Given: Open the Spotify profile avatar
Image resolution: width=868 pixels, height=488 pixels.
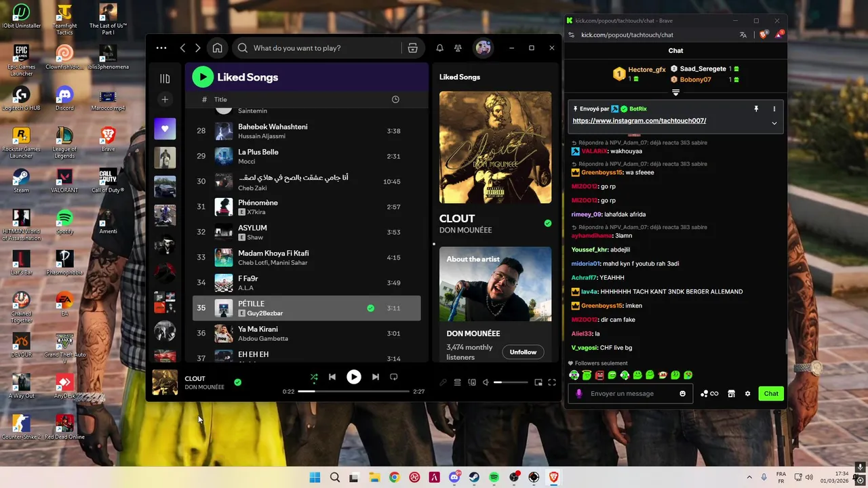Looking at the screenshot, I should [x=483, y=48].
